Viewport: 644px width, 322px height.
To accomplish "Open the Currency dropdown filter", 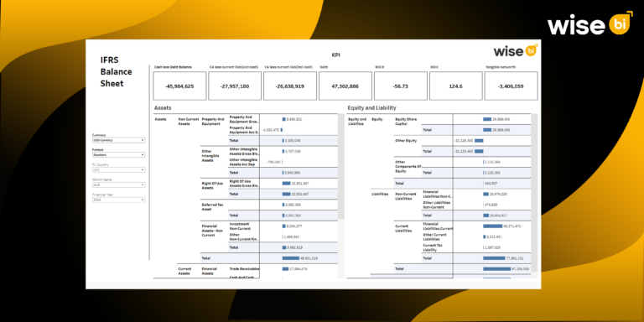I will tap(119, 140).
